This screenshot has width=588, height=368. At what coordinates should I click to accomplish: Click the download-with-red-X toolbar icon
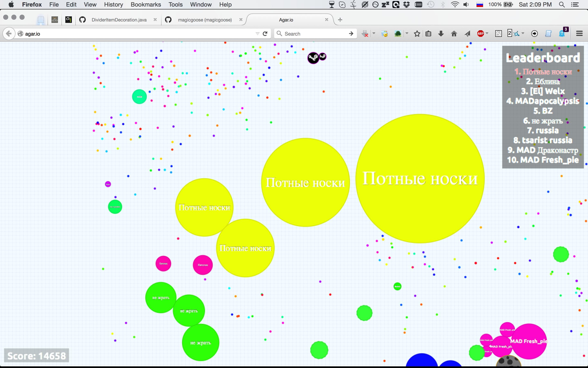tap(365, 34)
